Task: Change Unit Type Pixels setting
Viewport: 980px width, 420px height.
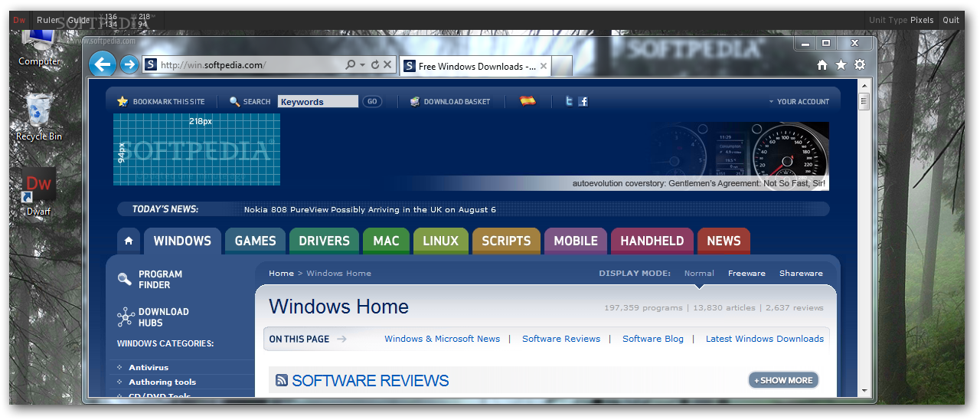Action: pos(901,20)
